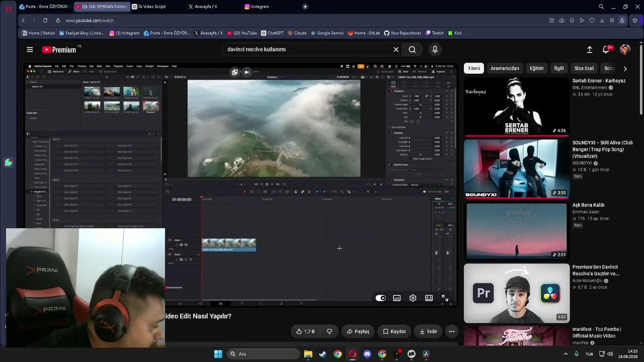Clear the YouTube search query
Image resolution: width=644 pixels, height=362 pixels.
[396, 49]
